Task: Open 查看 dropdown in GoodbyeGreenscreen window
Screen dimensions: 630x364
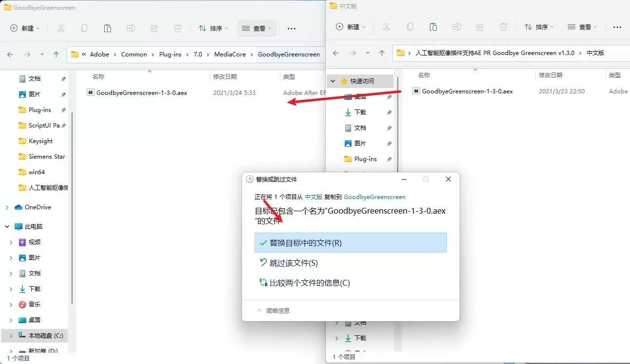Action: [257, 29]
